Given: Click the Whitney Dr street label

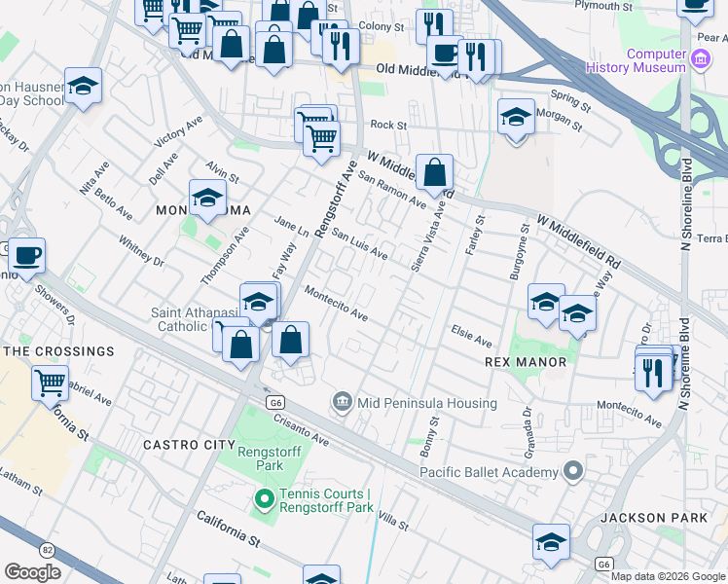Looking at the screenshot, I should (141, 251).
